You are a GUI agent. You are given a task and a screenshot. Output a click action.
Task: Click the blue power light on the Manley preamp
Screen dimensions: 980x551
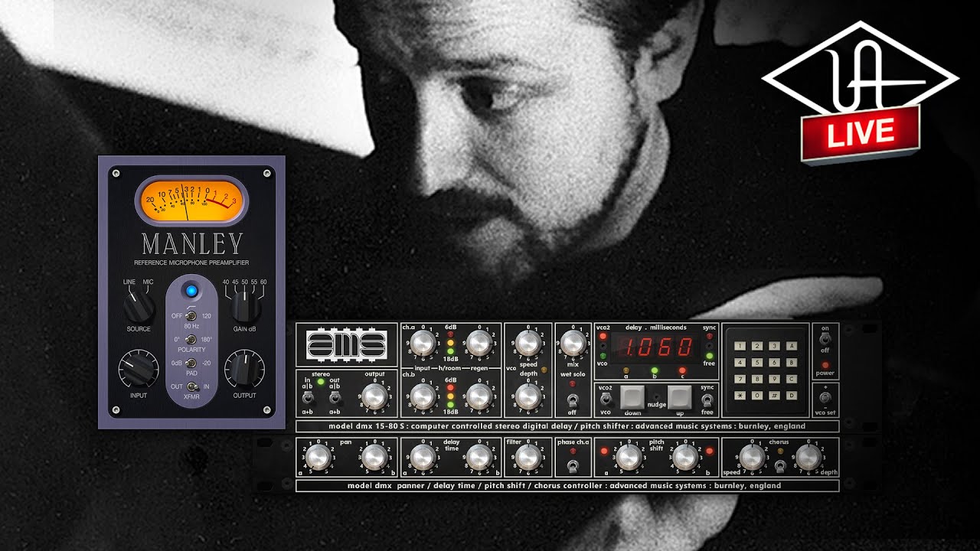click(x=191, y=291)
